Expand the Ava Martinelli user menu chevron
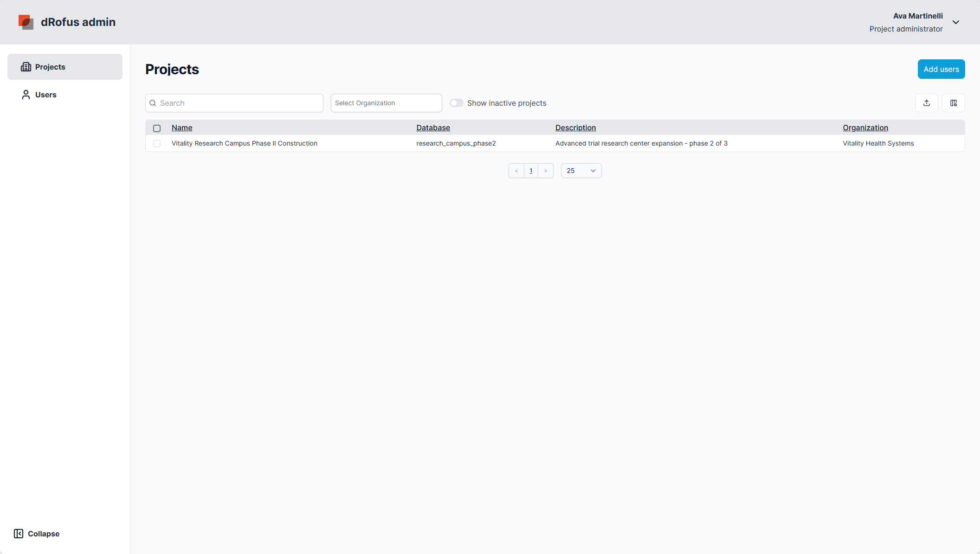Viewport: 980px width, 554px height. (x=956, y=22)
